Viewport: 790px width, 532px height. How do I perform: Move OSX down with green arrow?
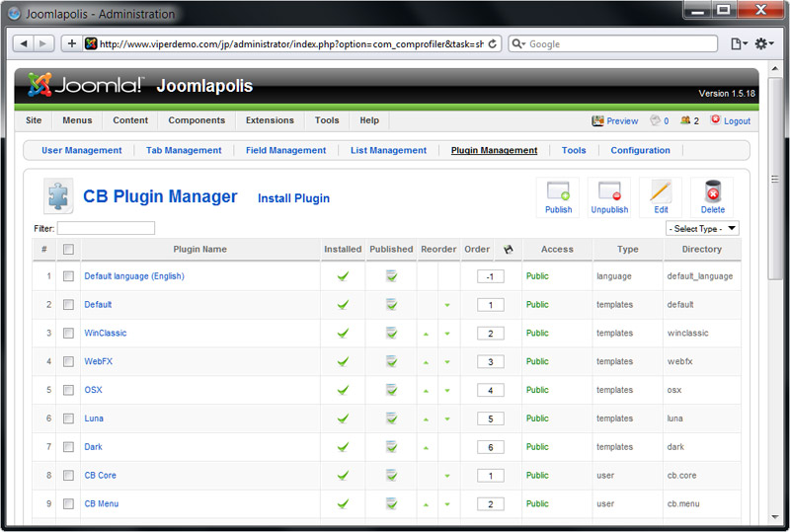447,391
